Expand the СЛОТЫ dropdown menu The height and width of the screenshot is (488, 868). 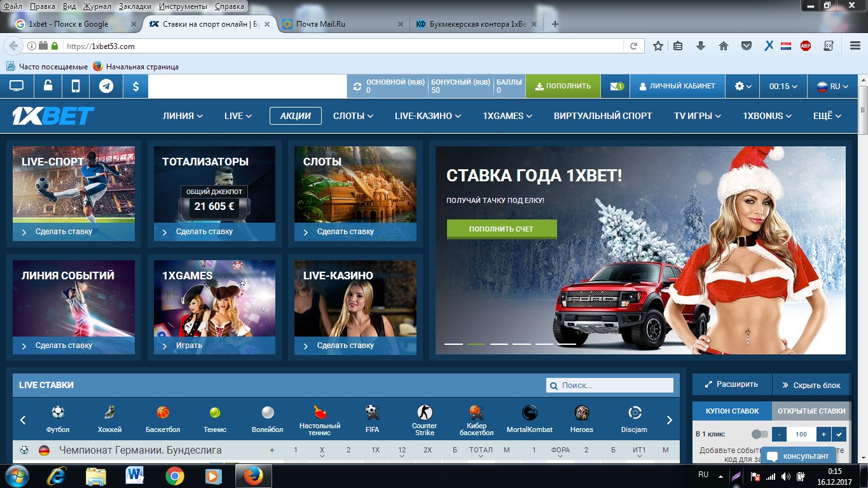353,116
